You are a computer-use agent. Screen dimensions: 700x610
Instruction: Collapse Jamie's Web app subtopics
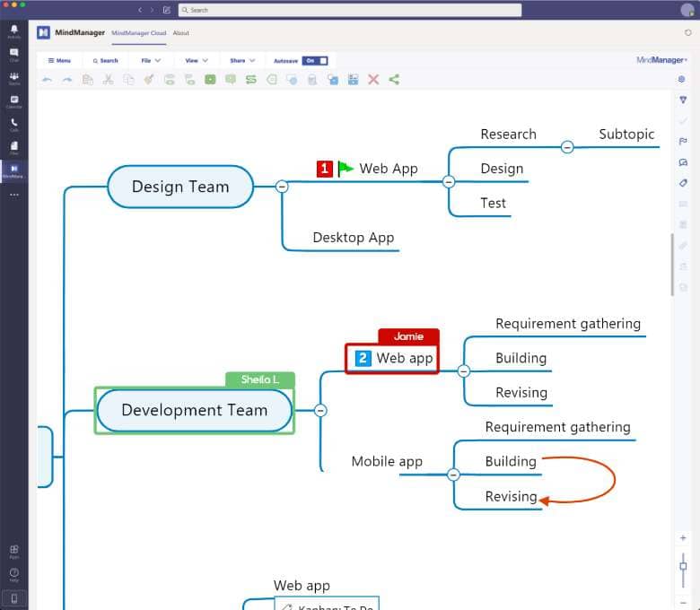(464, 370)
